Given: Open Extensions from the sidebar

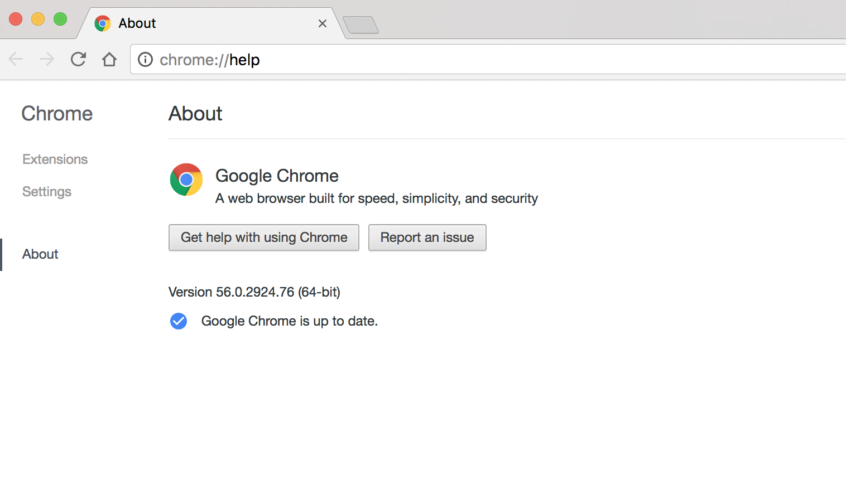Looking at the screenshot, I should coord(55,159).
